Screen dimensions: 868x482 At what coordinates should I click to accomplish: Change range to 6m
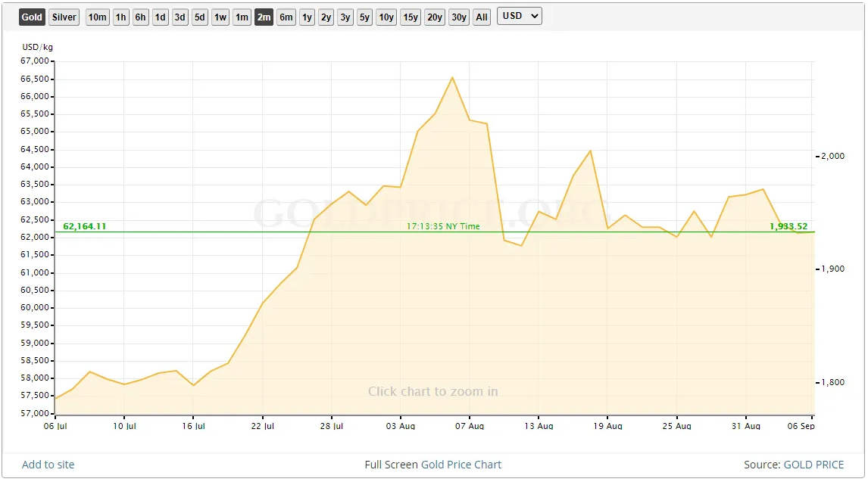click(x=286, y=17)
